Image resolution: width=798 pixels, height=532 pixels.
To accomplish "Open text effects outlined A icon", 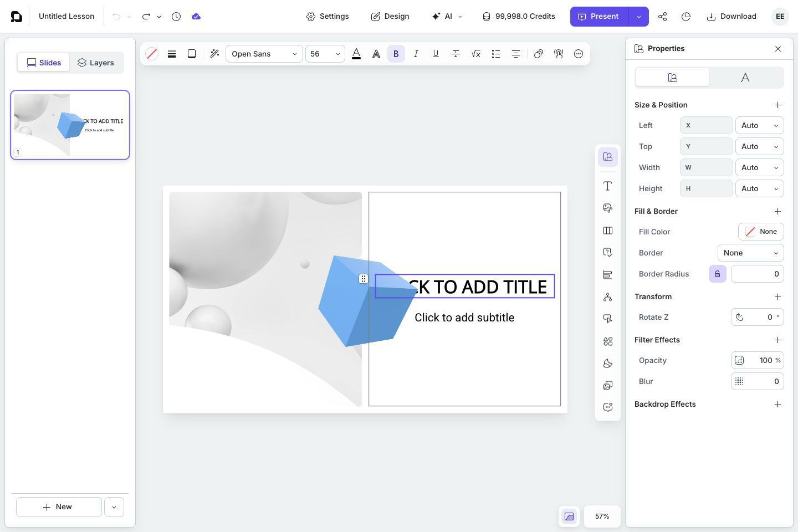I will click(376, 54).
